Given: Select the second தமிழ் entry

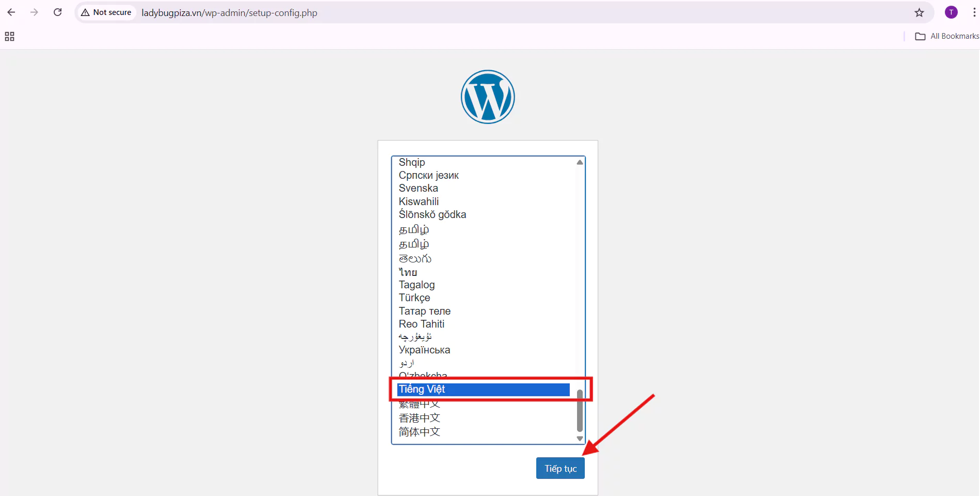Looking at the screenshot, I should click(x=484, y=243).
